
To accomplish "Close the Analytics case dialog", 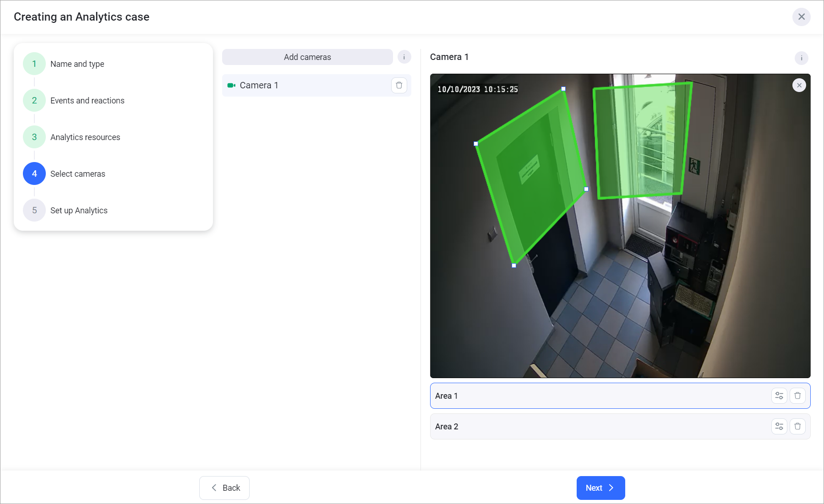I will [x=801, y=17].
